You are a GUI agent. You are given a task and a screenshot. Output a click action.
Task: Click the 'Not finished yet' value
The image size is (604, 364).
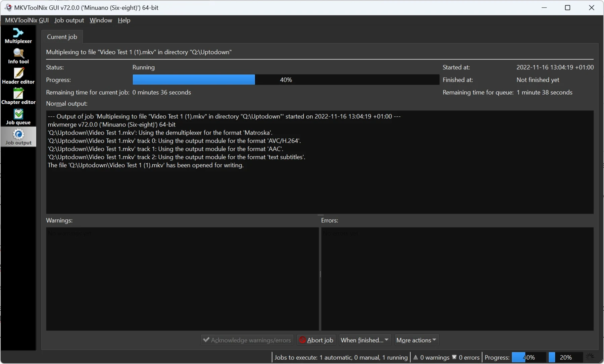click(x=538, y=80)
